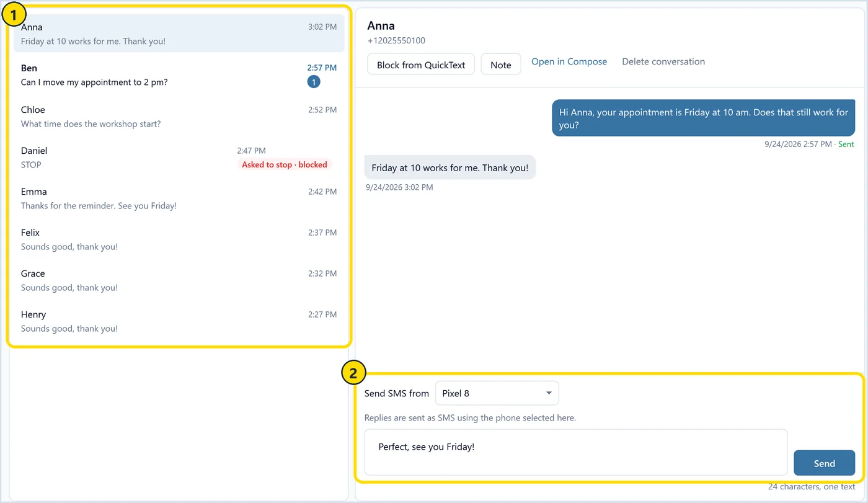The height and width of the screenshot is (503, 868).
Task: Click the '24 characters, one text' counter
Action: [x=812, y=487]
